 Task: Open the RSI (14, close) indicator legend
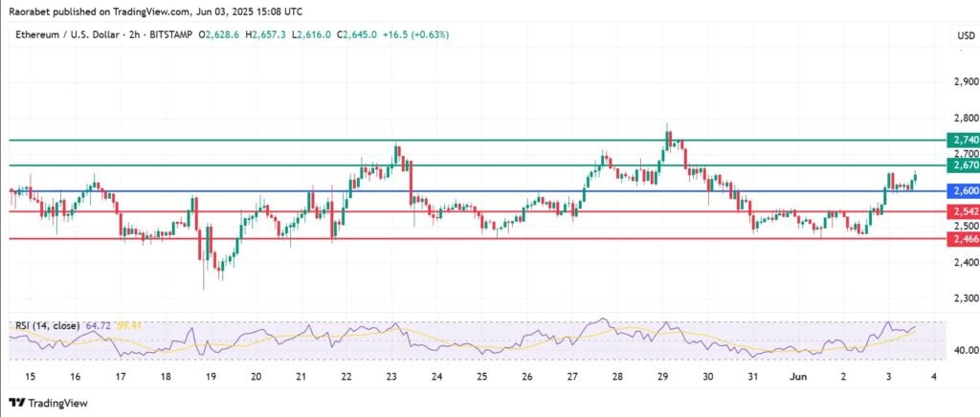pyautogui.click(x=44, y=326)
